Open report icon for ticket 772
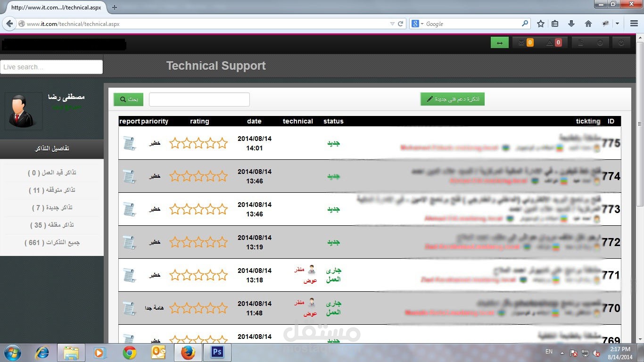This screenshot has width=644, height=362. (x=129, y=242)
